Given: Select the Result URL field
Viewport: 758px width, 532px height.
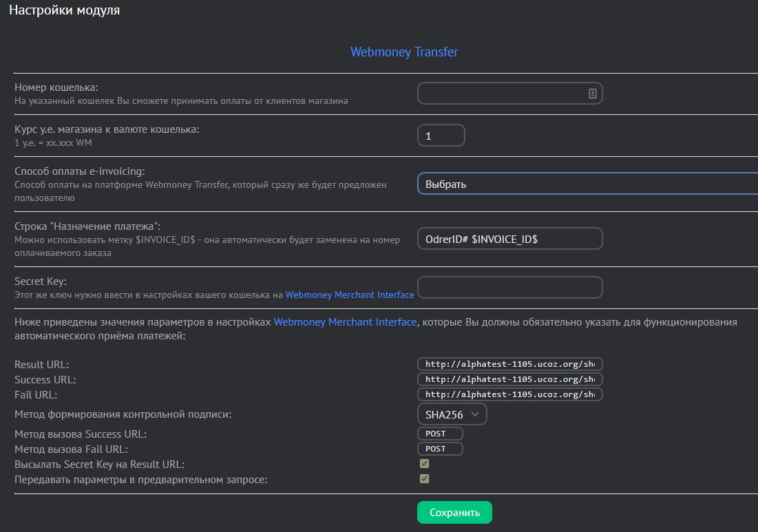Looking at the screenshot, I should pyautogui.click(x=509, y=364).
